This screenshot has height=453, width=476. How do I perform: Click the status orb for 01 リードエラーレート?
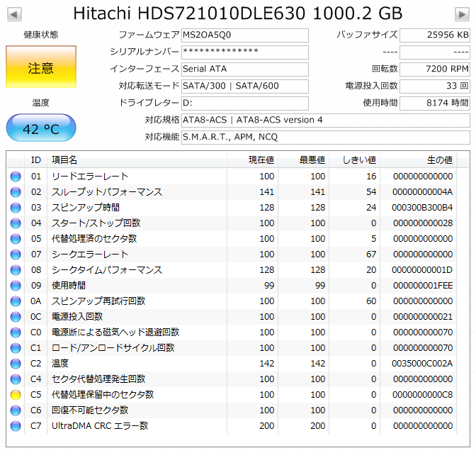[x=16, y=177]
